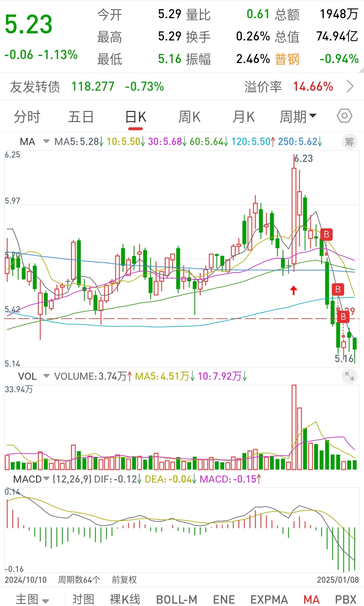Screen dimensions: 364x606
Task: Tap the 5.16 low price label on chart
Action: click(x=344, y=358)
